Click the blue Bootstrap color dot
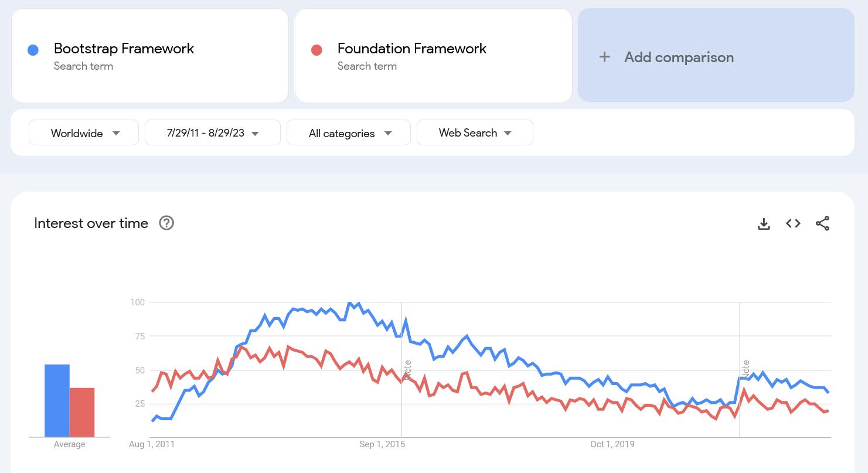Screen dimensions: 868x473 [x=33, y=50]
